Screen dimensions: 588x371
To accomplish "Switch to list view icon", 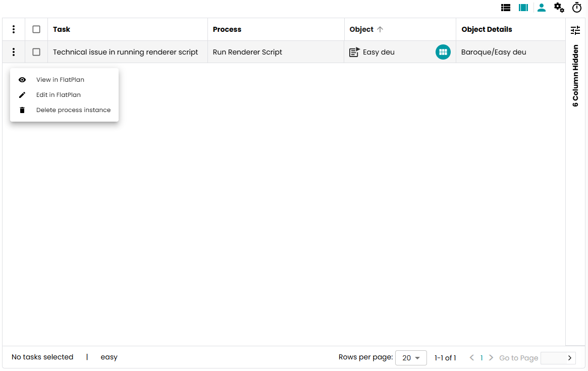I will coord(506,8).
